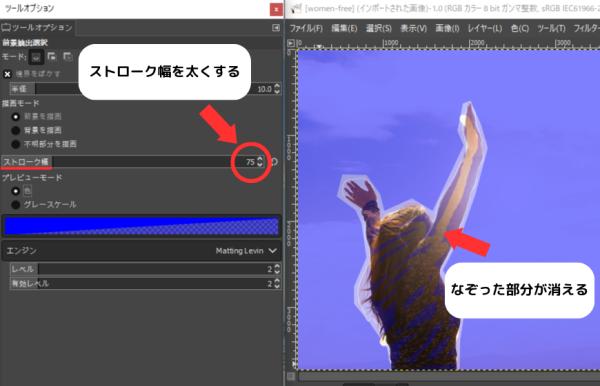Open the Select (選択) menu
This screenshot has height=386, width=600.
tap(379, 28)
